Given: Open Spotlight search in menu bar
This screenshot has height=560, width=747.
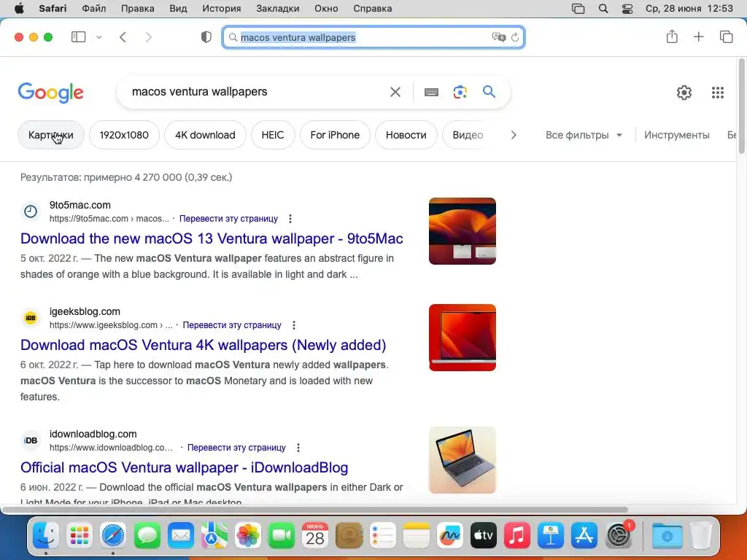Looking at the screenshot, I should (603, 9).
